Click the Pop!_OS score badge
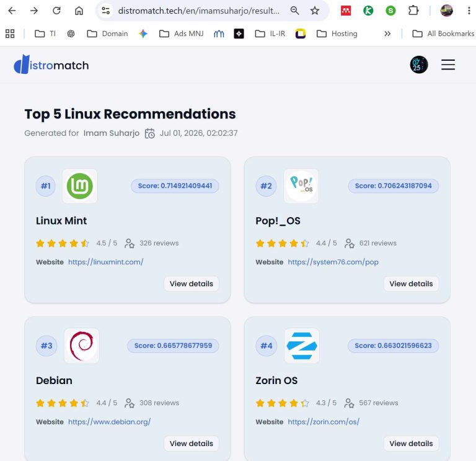Viewport: 476px width, 461px height. point(394,186)
